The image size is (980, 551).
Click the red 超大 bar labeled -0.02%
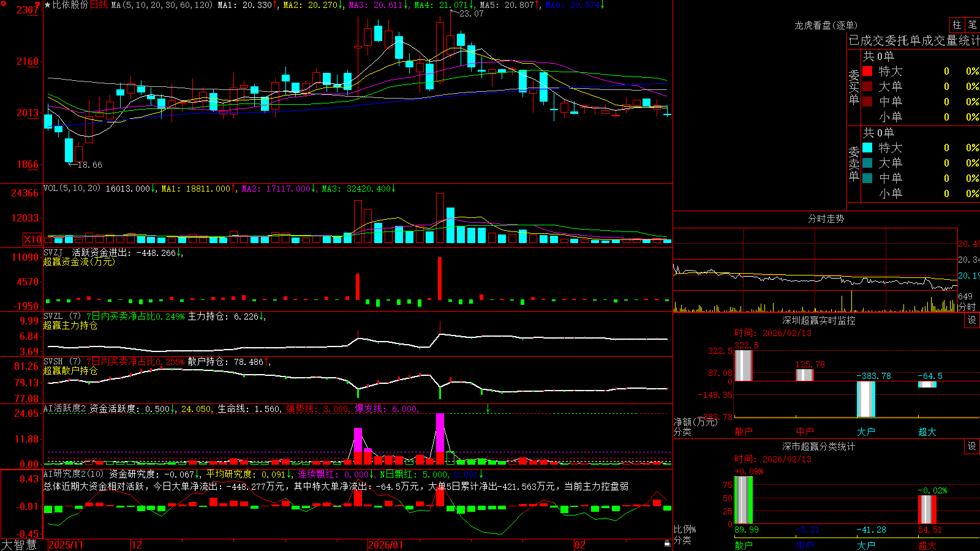(x=927, y=510)
